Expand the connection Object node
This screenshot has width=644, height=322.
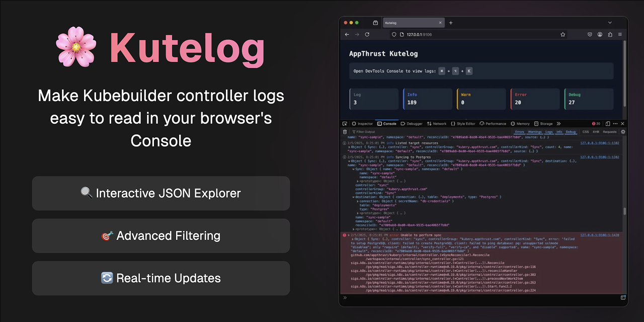[x=358, y=201]
